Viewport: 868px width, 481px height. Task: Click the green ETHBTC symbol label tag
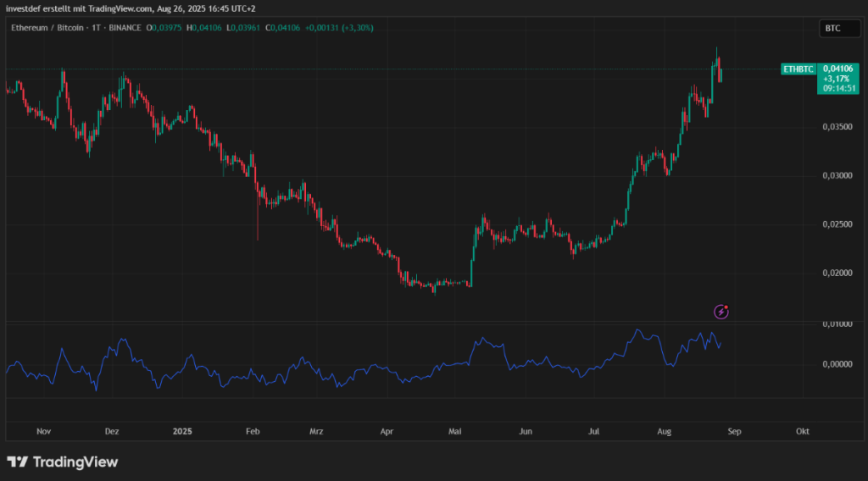(x=798, y=69)
